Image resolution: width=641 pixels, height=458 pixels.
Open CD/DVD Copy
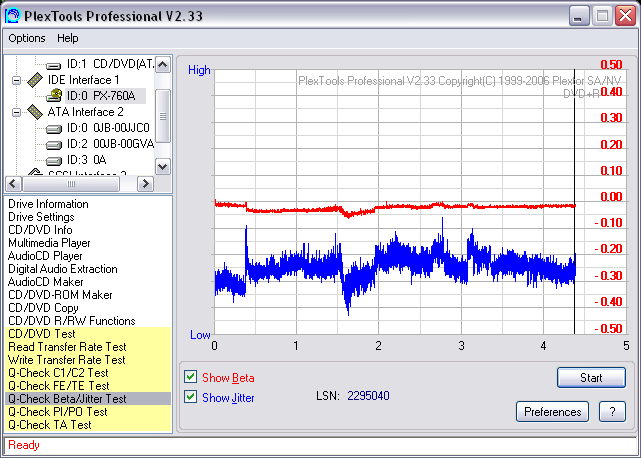pos(43,308)
